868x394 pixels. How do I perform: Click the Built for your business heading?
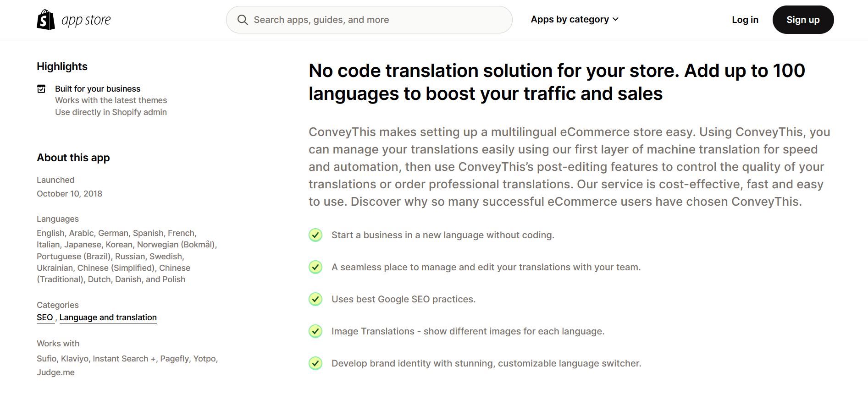click(98, 89)
